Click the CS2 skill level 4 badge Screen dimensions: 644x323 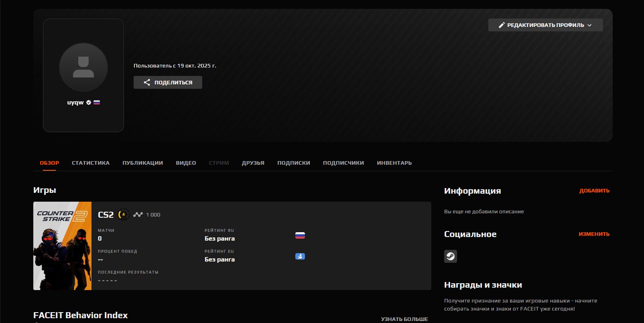tap(123, 215)
